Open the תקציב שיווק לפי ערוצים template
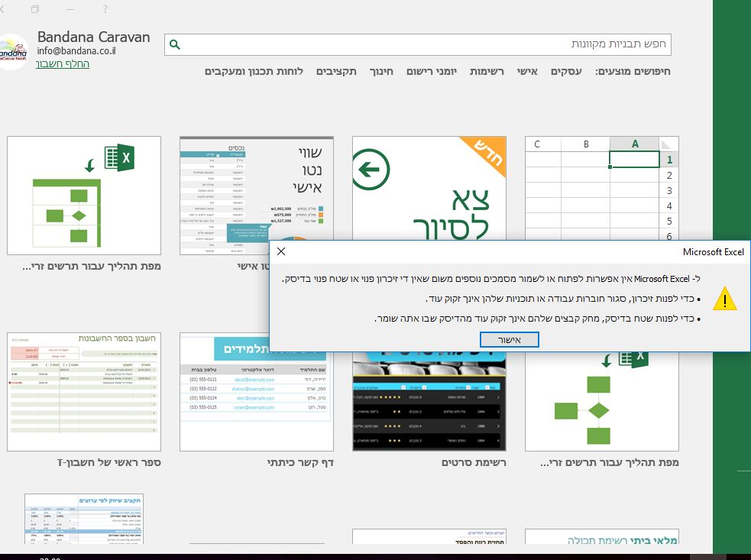Viewport: 751px width, 560px height. point(84,519)
